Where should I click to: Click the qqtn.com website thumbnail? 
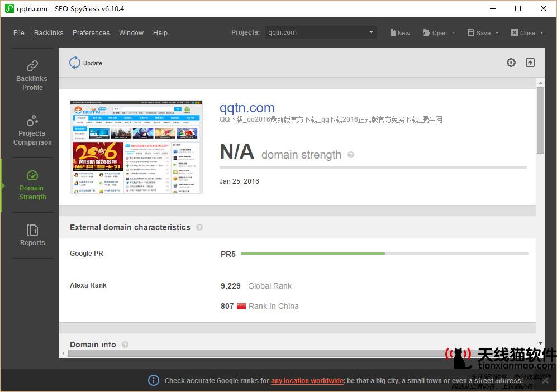coord(136,147)
